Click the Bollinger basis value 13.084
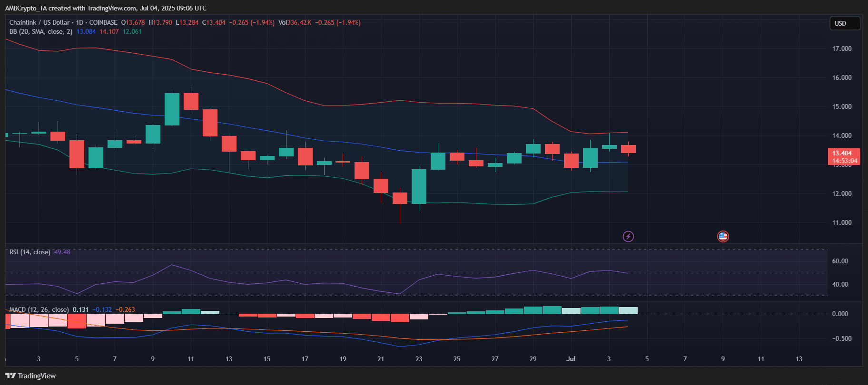The image size is (868, 385). [86, 31]
